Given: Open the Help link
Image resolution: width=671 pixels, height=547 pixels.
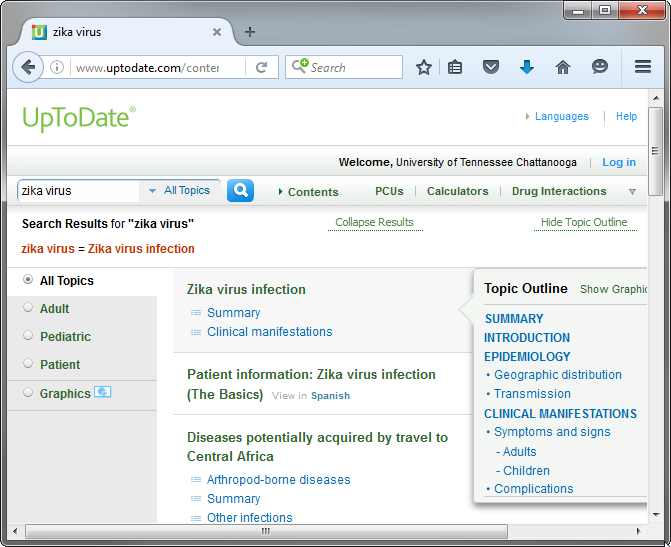Looking at the screenshot, I should (x=626, y=116).
